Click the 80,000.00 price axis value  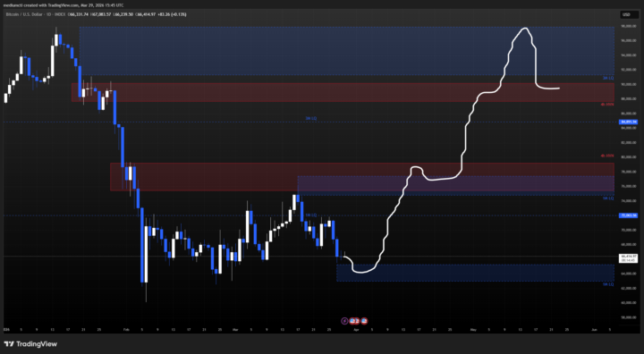coord(629,156)
